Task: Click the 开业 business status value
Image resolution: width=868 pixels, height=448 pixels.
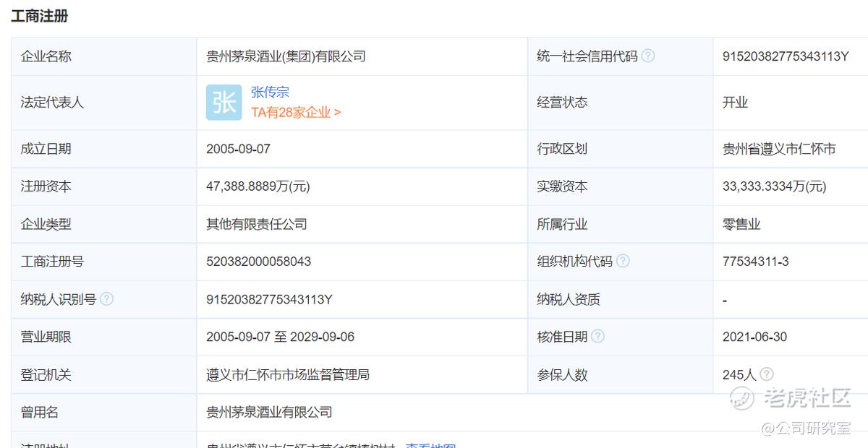Action: (x=735, y=103)
